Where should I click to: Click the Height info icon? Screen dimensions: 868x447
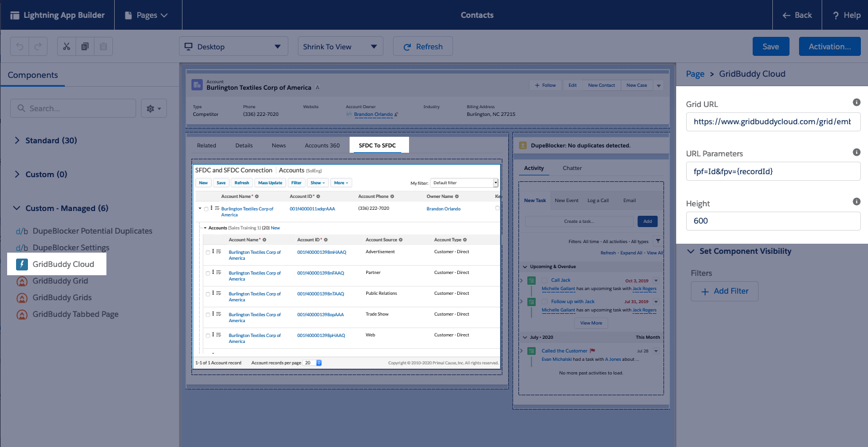[857, 202]
